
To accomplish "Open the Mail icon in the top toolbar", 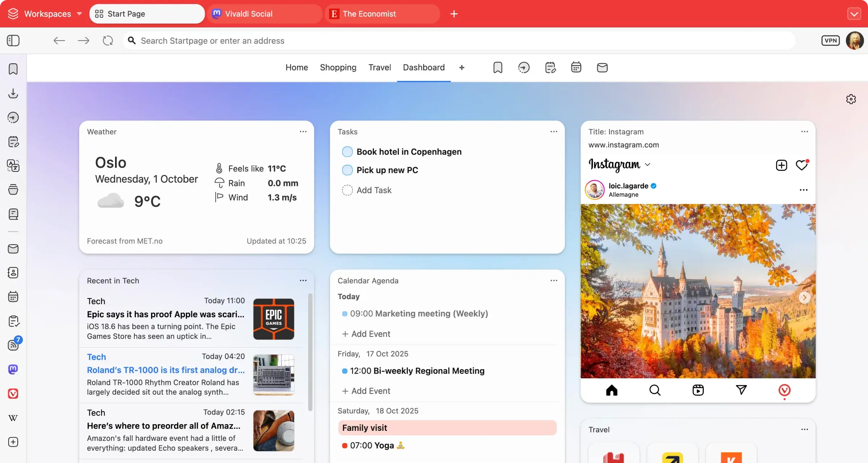I will pyautogui.click(x=602, y=67).
